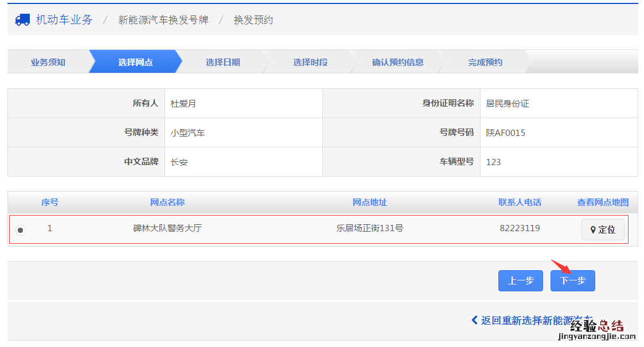Click the 网点名称 column header
This screenshot has width=644, height=347.
[167, 202]
